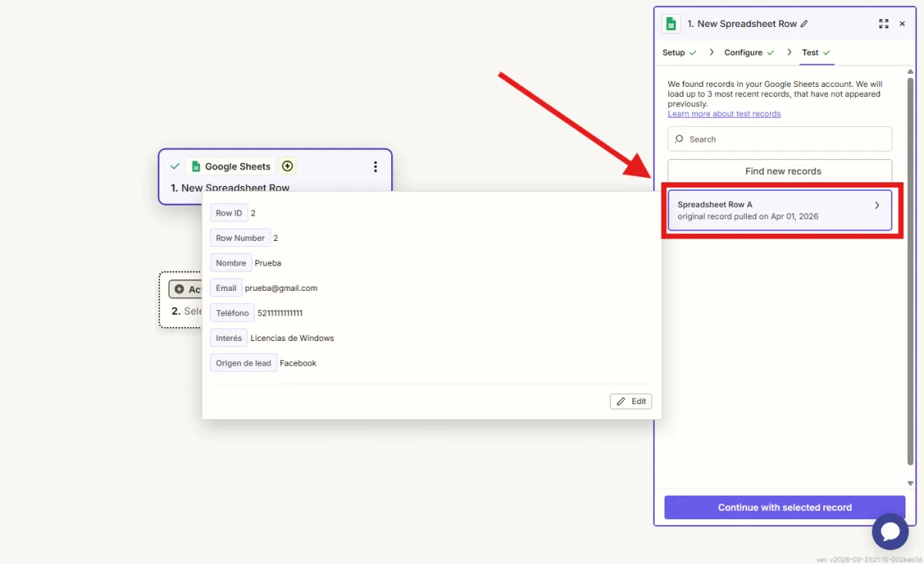Expand Spreadsheet Row A chevron

click(877, 205)
